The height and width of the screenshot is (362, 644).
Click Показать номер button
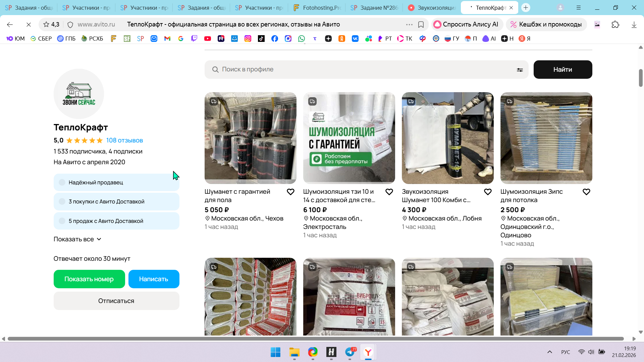89,279
